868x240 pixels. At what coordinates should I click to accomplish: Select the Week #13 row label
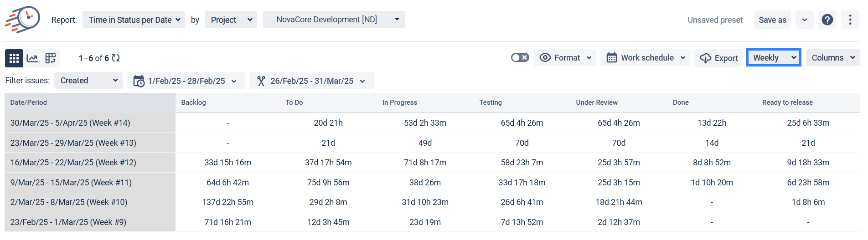click(73, 143)
